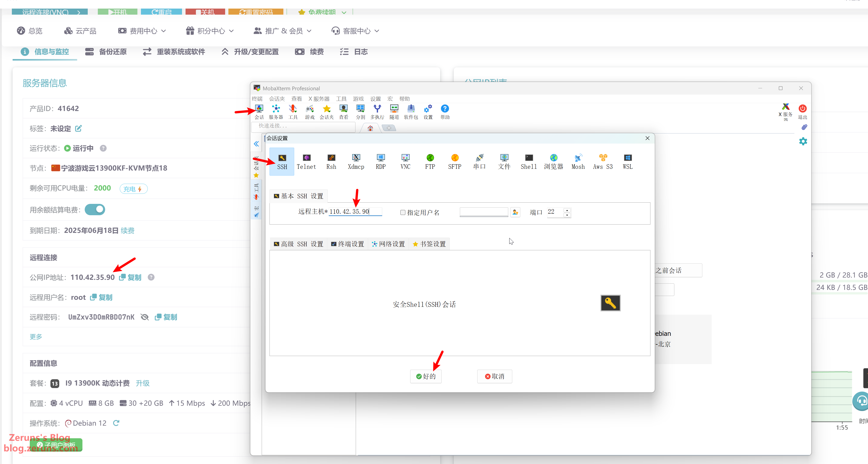Click the username input field
Viewport: 868px width, 464px height.
point(484,212)
